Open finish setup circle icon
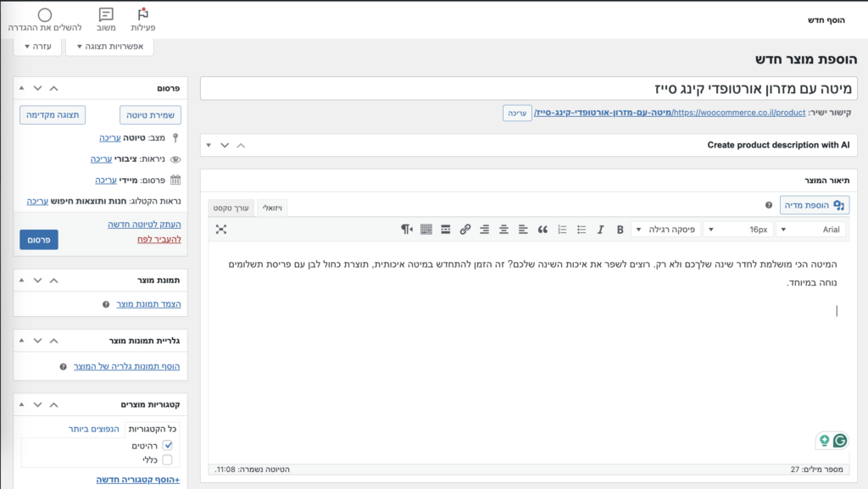The image size is (868, 489). [x=45, y=19]
